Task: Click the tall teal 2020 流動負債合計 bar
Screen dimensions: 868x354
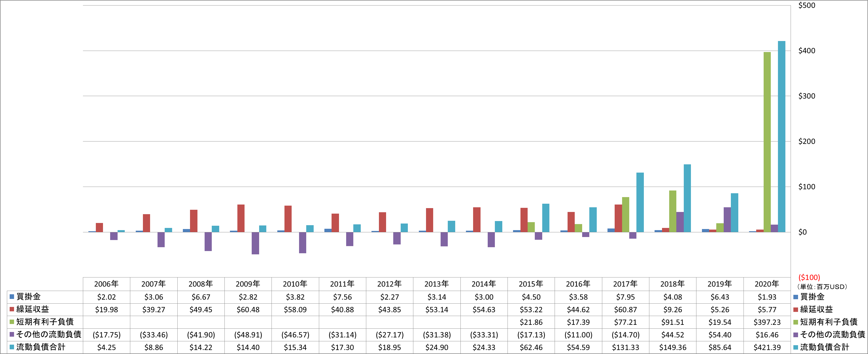Action: click(782, 137)
